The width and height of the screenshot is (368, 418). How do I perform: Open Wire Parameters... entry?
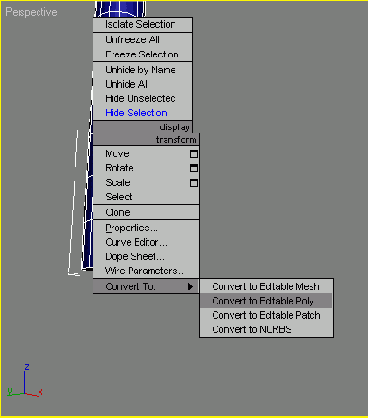tap(146, 271)
